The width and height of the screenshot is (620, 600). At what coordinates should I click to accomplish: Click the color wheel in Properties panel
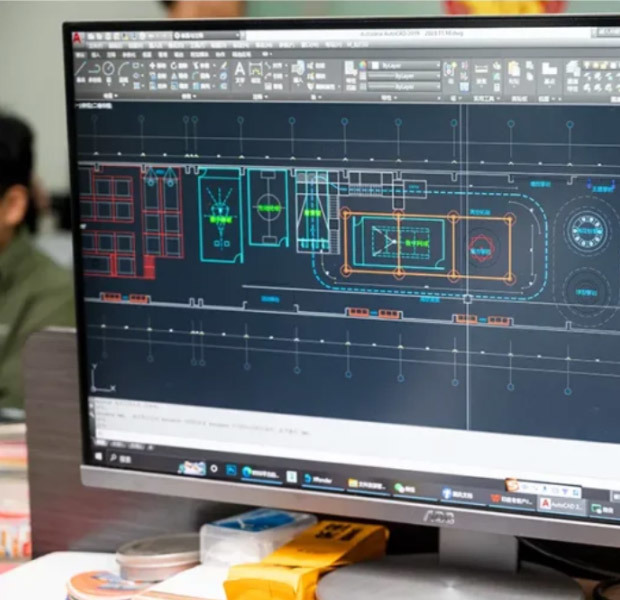(x=363, y=65)
